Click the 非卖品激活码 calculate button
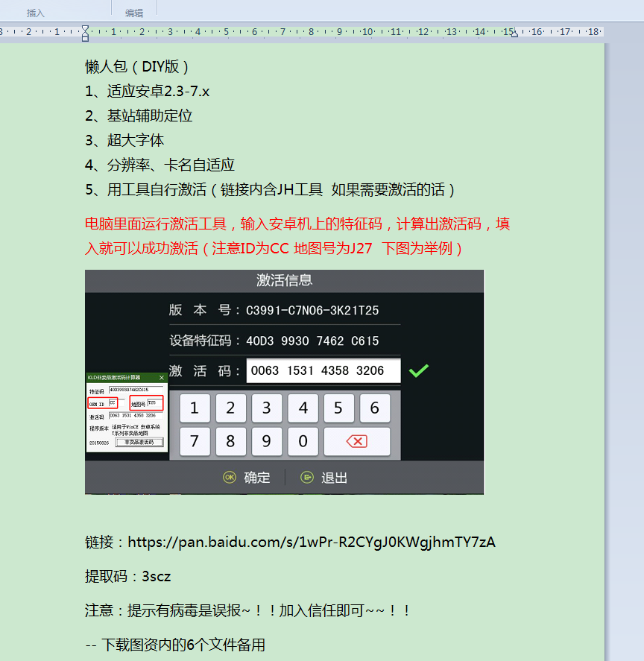Viewport: 644px width, 661px height. (139, 442)
